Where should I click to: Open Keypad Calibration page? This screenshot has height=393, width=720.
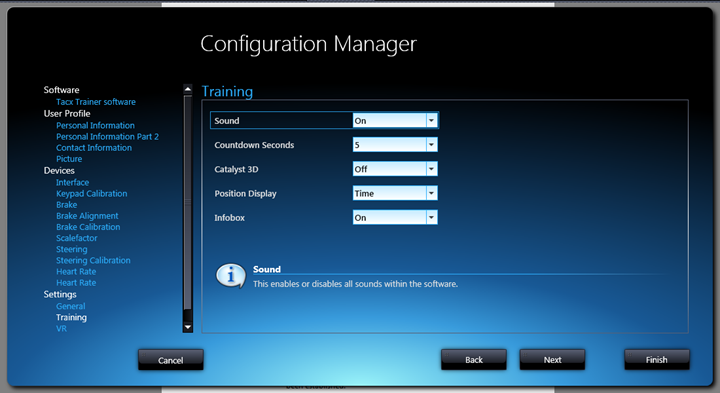point(91,194)
